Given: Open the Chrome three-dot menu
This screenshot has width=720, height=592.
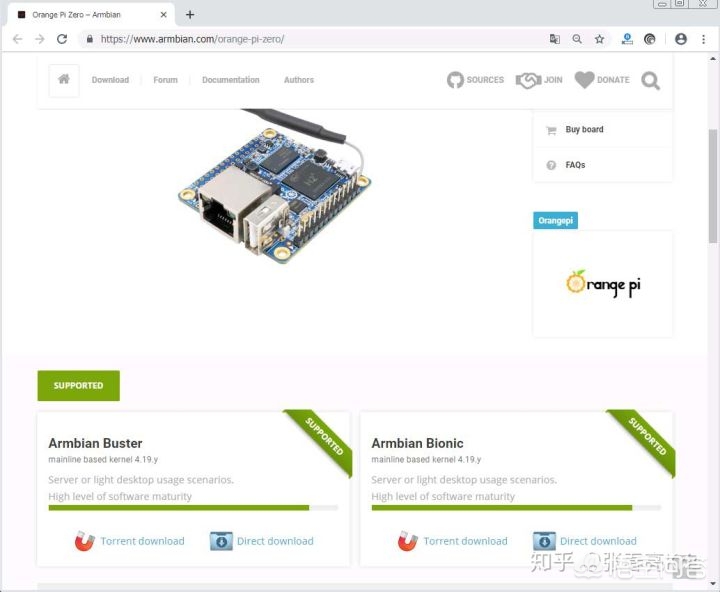Looking at the screenshot, I should coord(703,39).
